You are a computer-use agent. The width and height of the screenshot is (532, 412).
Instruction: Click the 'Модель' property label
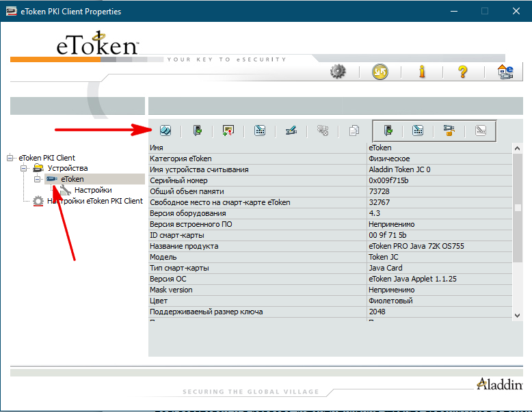163,257
